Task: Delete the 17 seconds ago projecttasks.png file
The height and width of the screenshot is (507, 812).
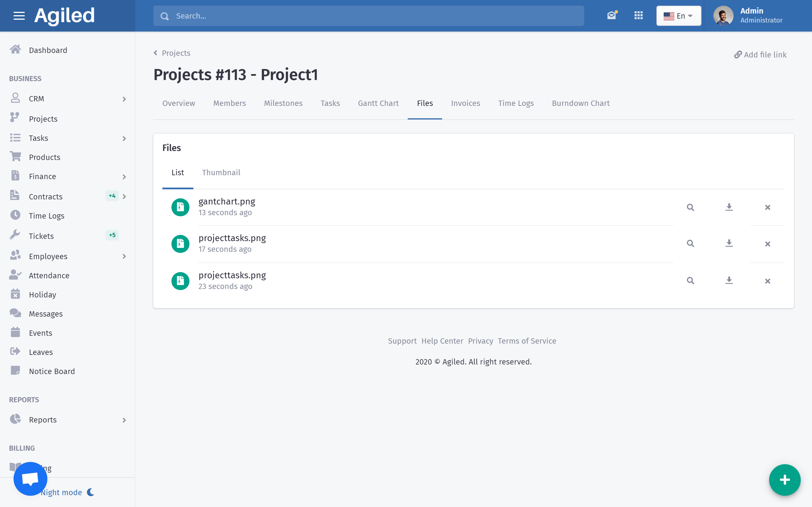Action: point(767,244)
